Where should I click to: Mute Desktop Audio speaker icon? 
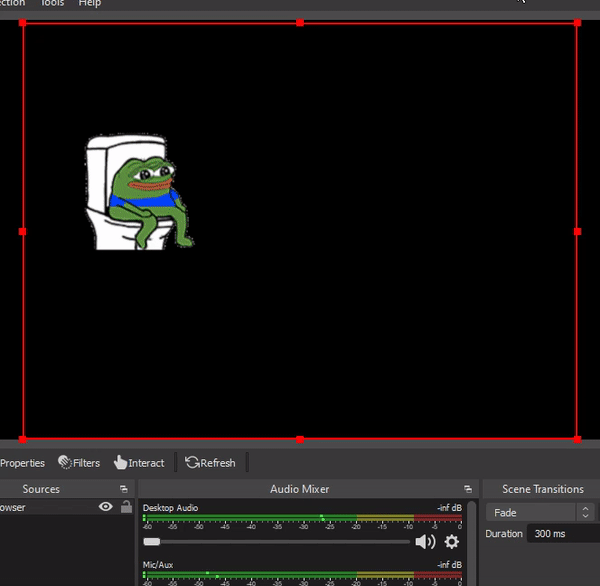click(425, 542)
